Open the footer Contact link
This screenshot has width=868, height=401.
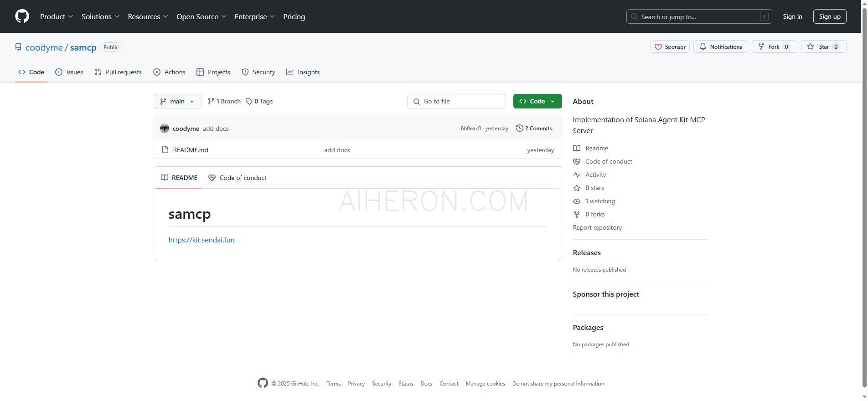[449, 384]
